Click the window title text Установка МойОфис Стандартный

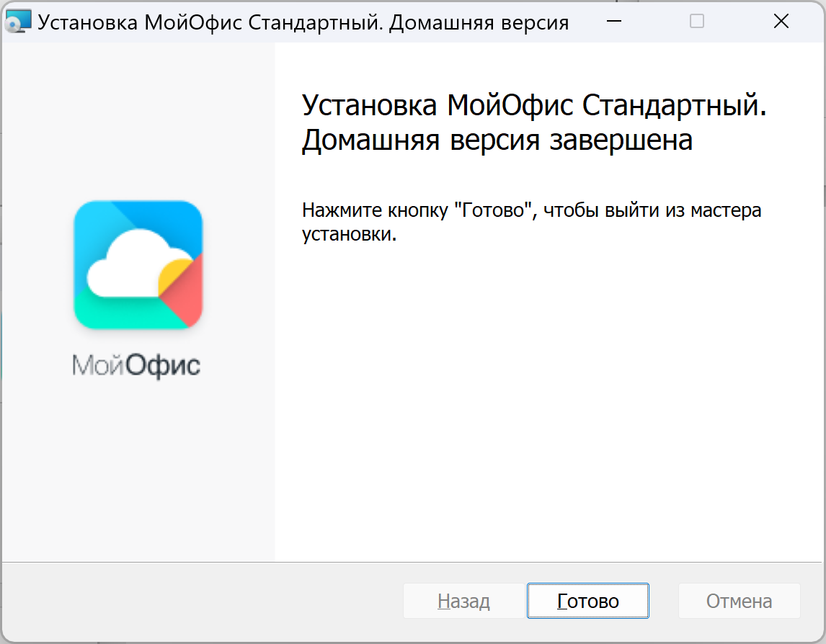pyautogui.click(x=303, y=22)
